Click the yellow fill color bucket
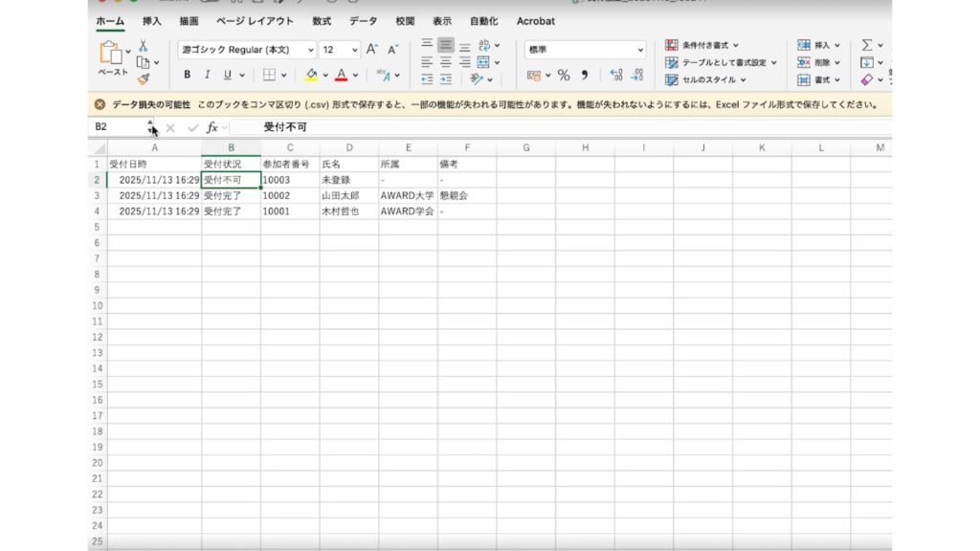Viewport: 980px width, 551px height. (x=311, y=76)
